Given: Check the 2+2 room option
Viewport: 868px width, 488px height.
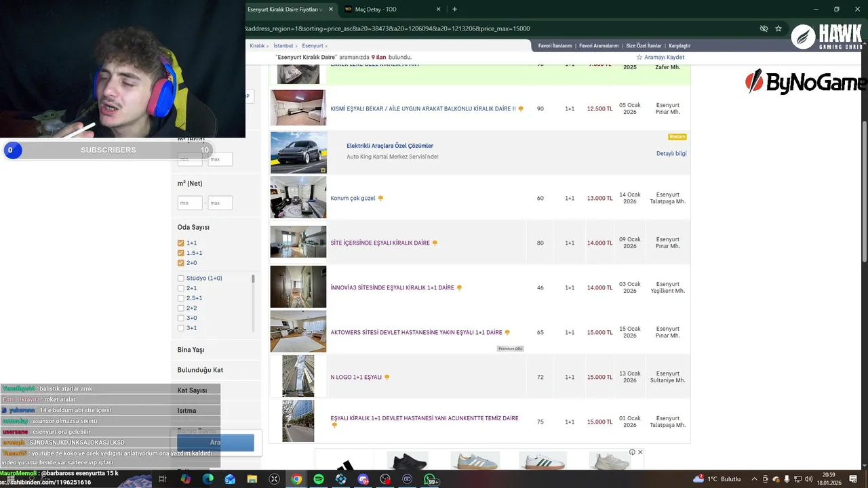Looking at the screenshot, I should (181, 308).
